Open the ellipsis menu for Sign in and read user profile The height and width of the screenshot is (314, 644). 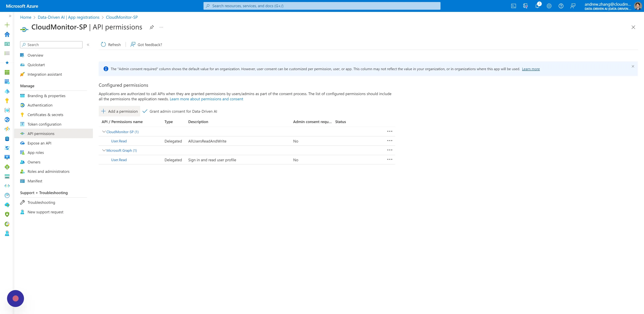390,159
